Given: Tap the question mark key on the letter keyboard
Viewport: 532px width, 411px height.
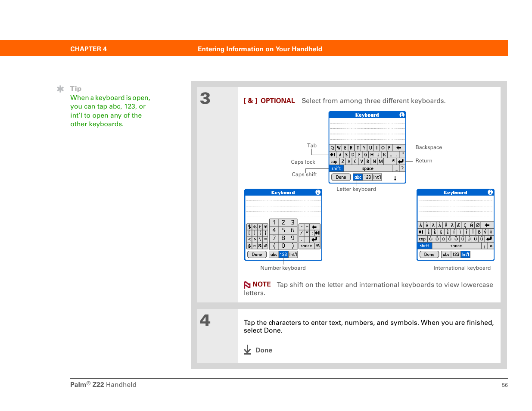Looking at the screenshot, I should click(402, 168).
